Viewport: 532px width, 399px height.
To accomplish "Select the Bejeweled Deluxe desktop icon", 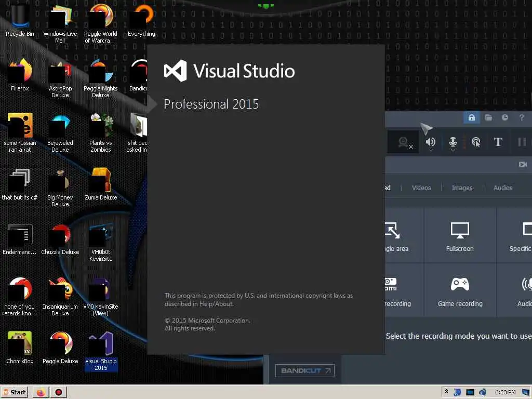I will point(60,132).
